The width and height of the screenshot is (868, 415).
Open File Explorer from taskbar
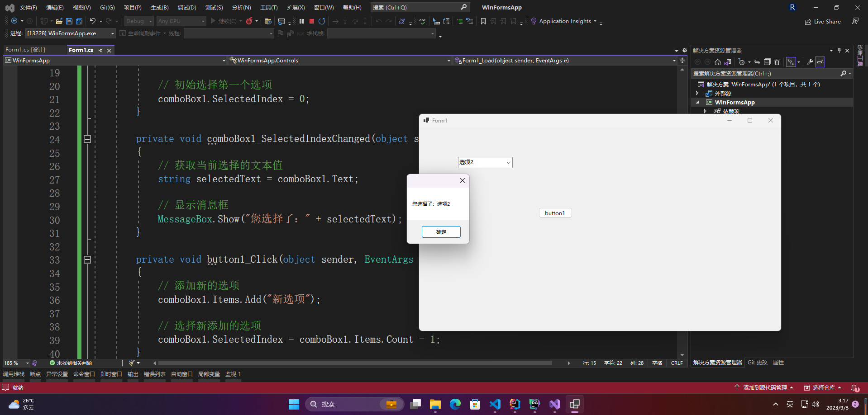(x=435, y=404)
